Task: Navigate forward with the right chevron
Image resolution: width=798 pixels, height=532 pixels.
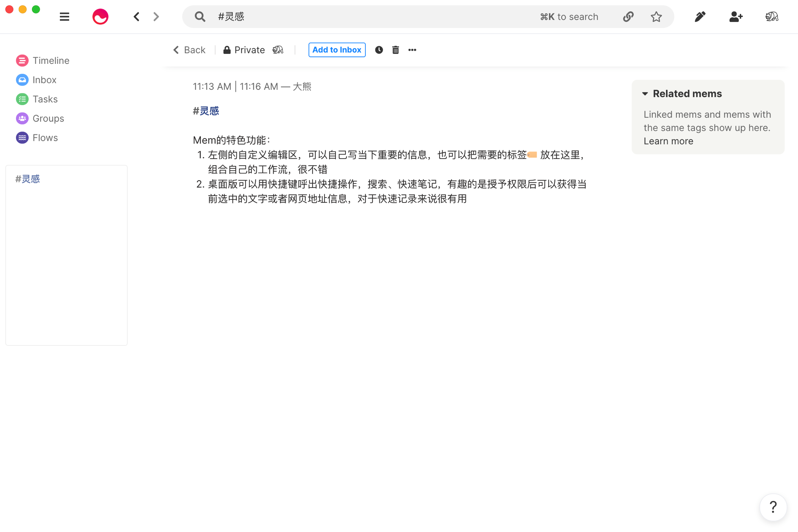Action: (x=156, y=17)
